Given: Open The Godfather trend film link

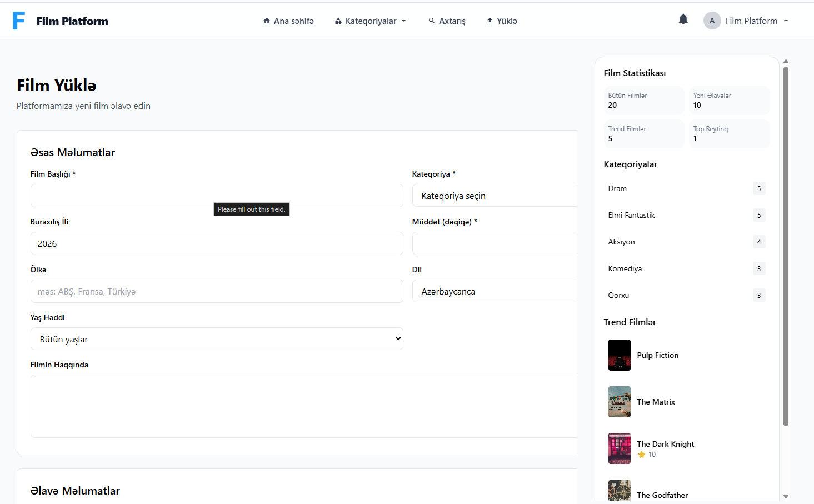Looking at the screenshot, I should 662,495.
